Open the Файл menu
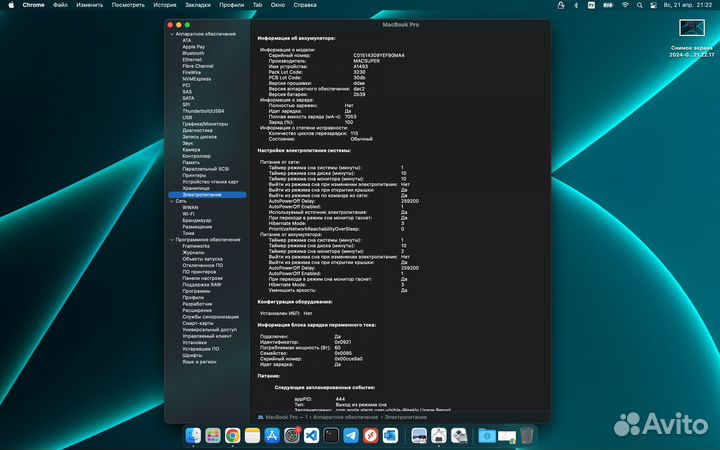The width and height of the screenshot is (720, 450). click(60, 5)
